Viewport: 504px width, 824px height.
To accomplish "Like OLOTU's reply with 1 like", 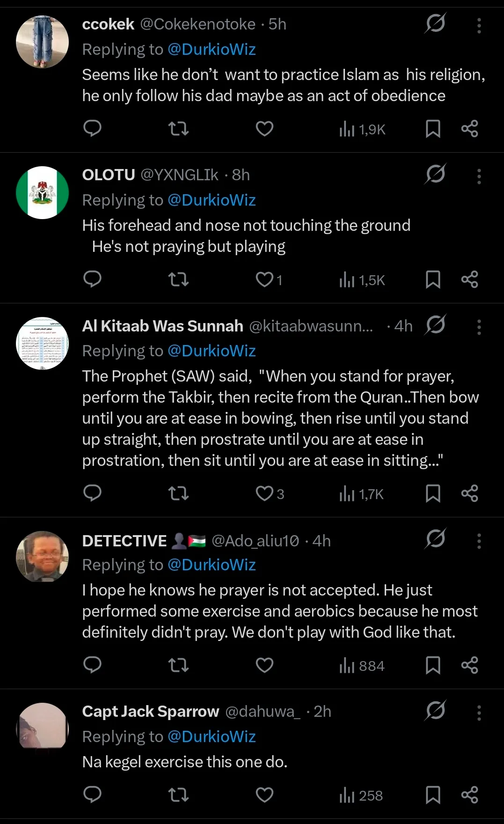I will click(x=269, y=280).
